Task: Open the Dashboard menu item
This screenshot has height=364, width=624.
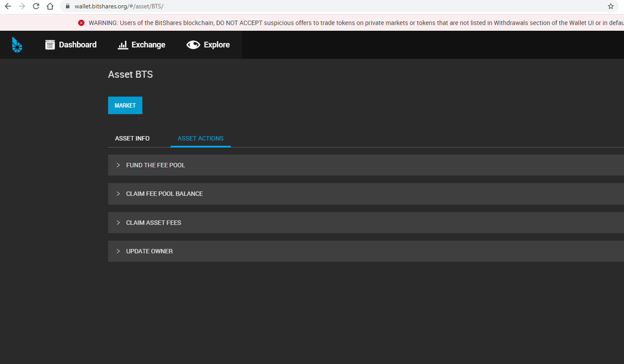Action: (x=71, y=45)
